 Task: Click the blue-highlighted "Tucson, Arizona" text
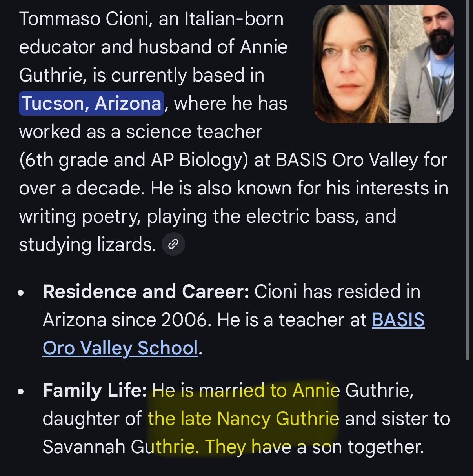pos(91,104)
